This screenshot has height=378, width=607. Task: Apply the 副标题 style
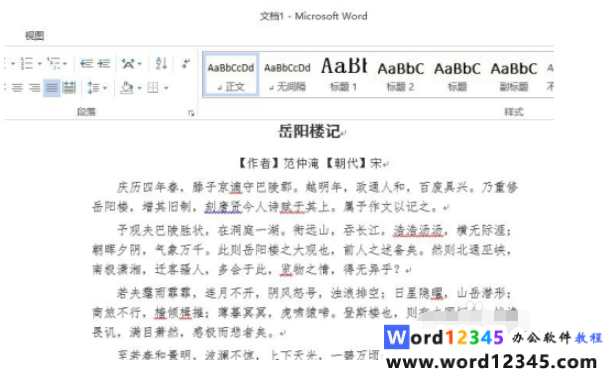pyautogui.click(x=514, y=74)
